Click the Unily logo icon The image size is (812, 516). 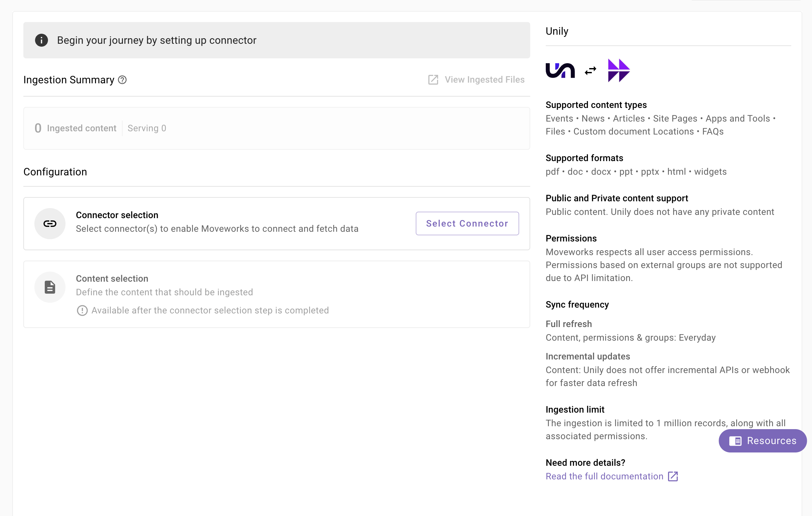coord(560,70)
